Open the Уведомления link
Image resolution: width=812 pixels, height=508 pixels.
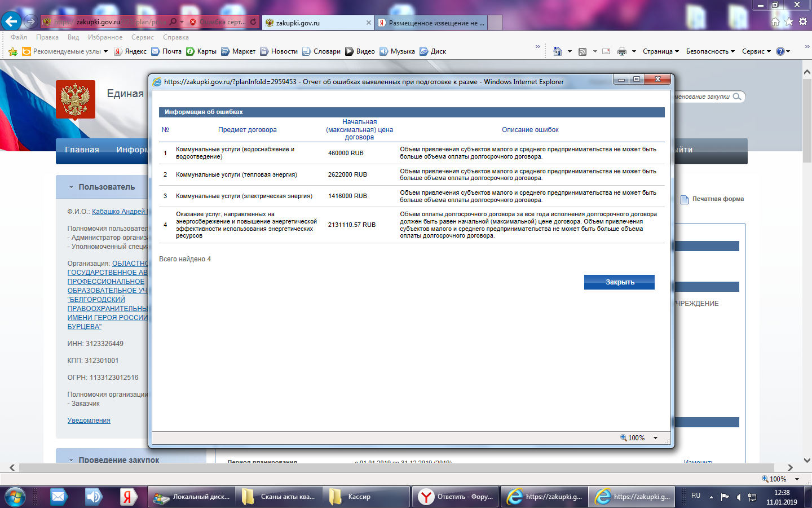tap(89, 421)
